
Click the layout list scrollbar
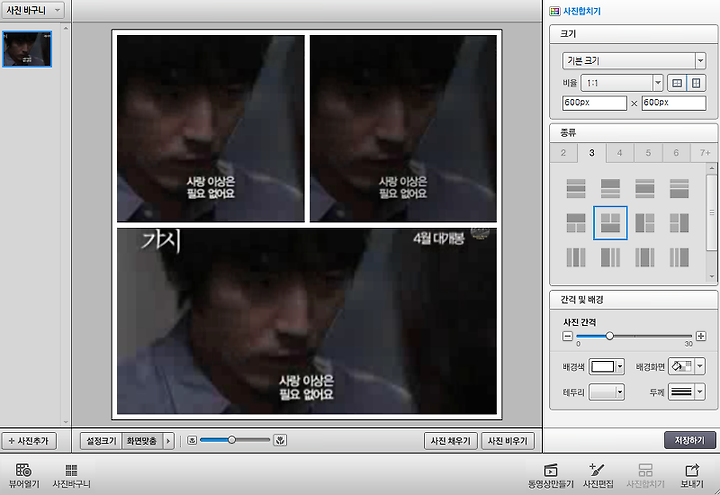(x=711, y=213)
